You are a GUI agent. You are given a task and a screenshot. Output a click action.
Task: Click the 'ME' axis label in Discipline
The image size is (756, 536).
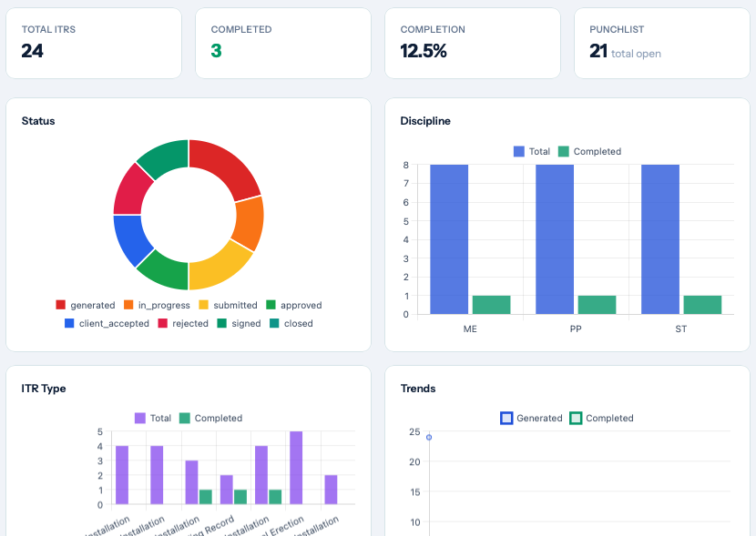click(470, 329)
